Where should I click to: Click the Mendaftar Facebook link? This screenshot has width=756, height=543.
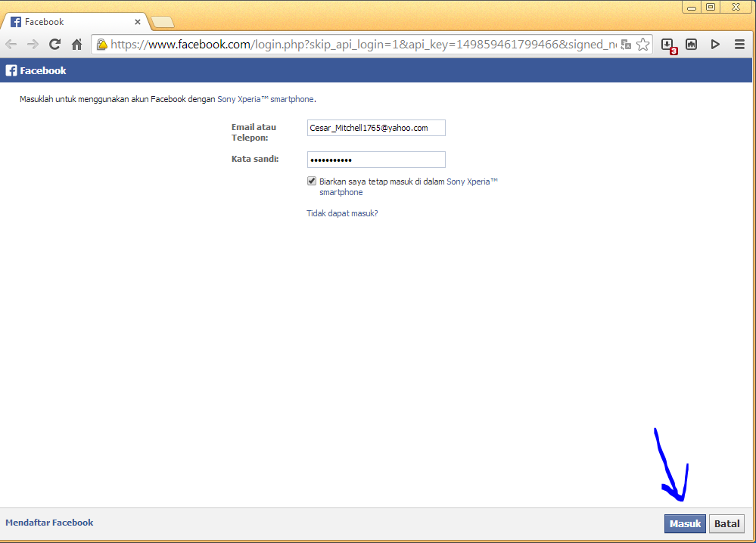click(49, 523)
